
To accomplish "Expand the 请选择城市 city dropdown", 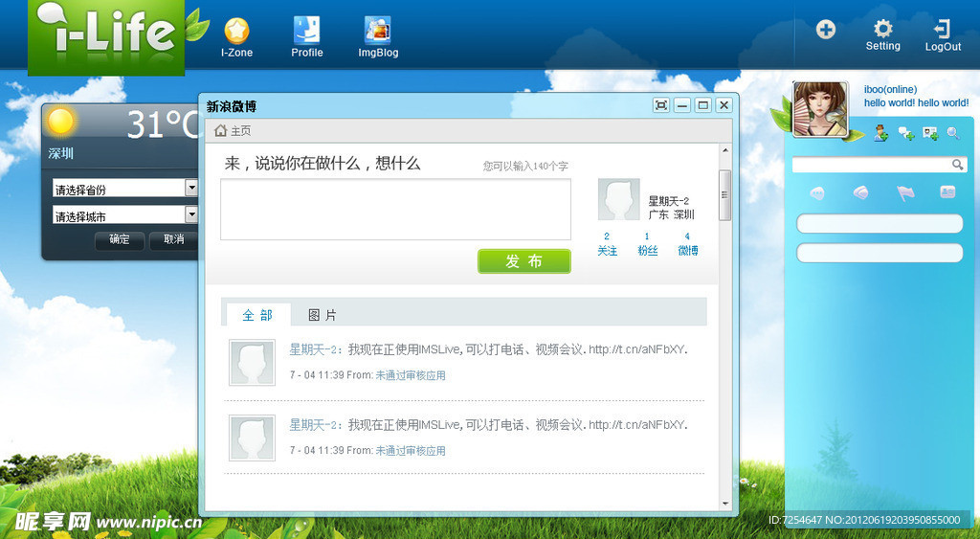I will pyautogui.click(x=191, y=215).
